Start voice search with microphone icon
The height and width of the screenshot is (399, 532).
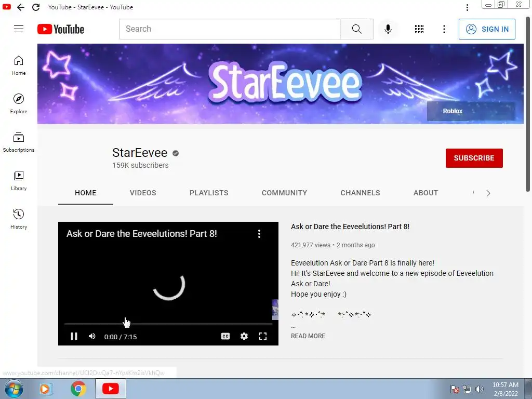coord(388,29)
